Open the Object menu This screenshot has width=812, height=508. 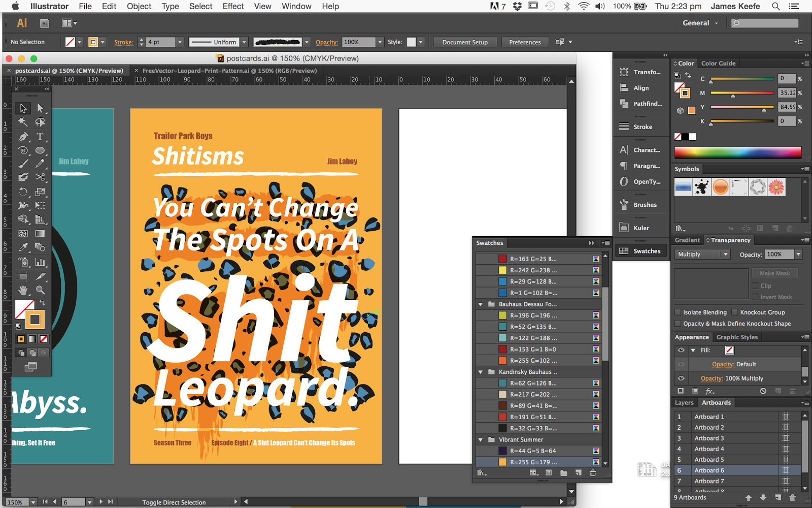(139, 6)
